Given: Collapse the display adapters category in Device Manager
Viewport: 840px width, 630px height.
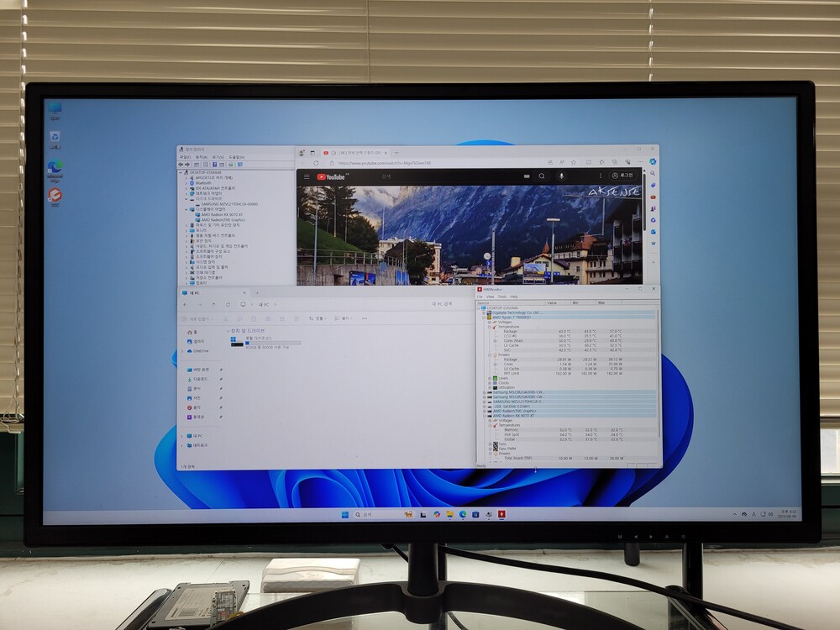Looking at the screenshot, I should [186, 209].
